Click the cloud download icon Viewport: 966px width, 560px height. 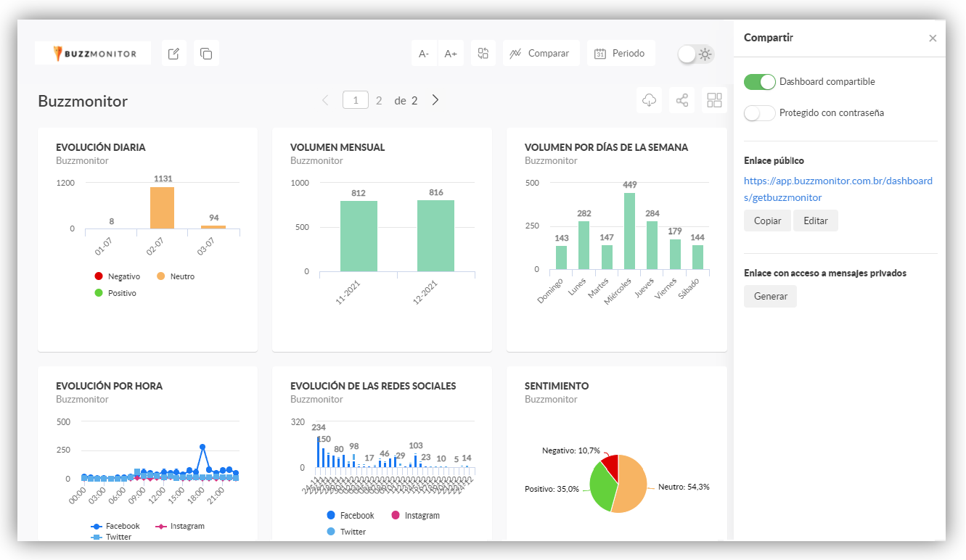[x=650, y=100]
